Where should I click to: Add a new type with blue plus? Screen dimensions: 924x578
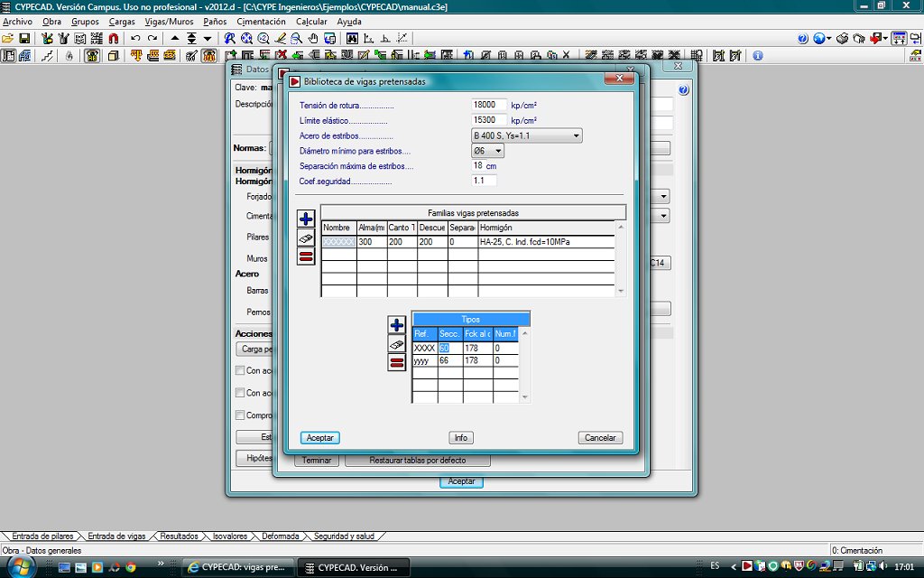pyautogui.click(x=397, y=325)
